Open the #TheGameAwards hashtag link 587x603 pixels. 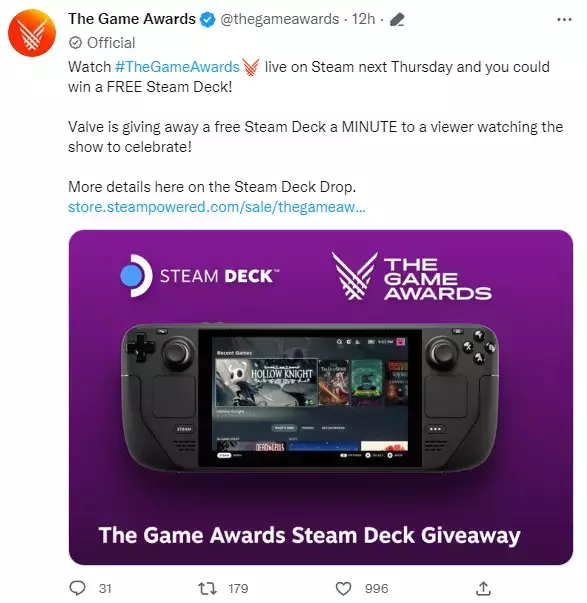click(x=177, y=67)
